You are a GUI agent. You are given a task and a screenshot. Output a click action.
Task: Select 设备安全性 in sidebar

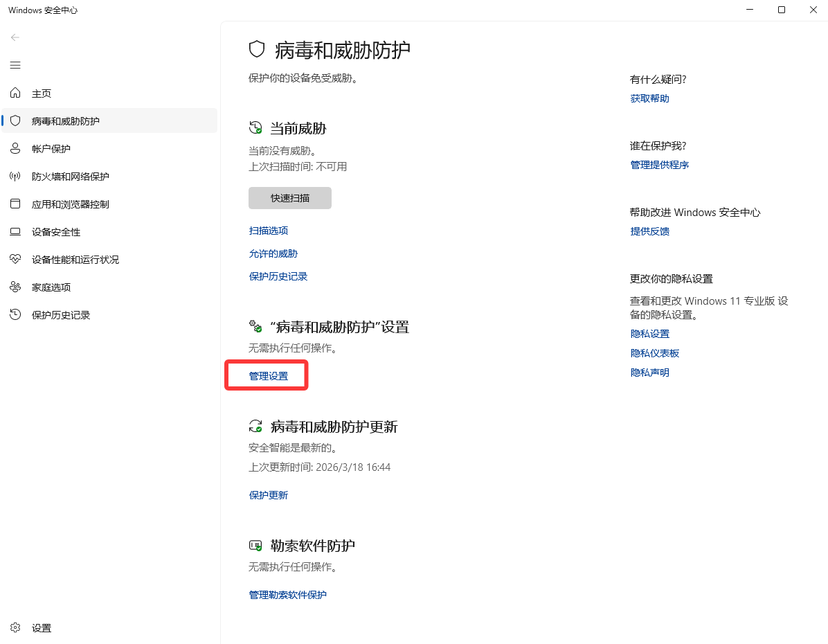point(109,232)
